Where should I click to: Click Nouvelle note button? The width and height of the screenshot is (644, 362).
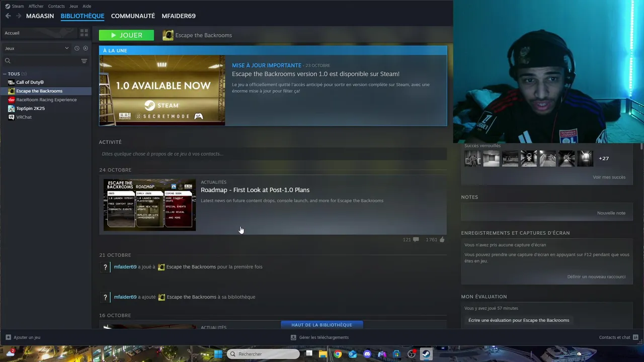click(611, 213)
